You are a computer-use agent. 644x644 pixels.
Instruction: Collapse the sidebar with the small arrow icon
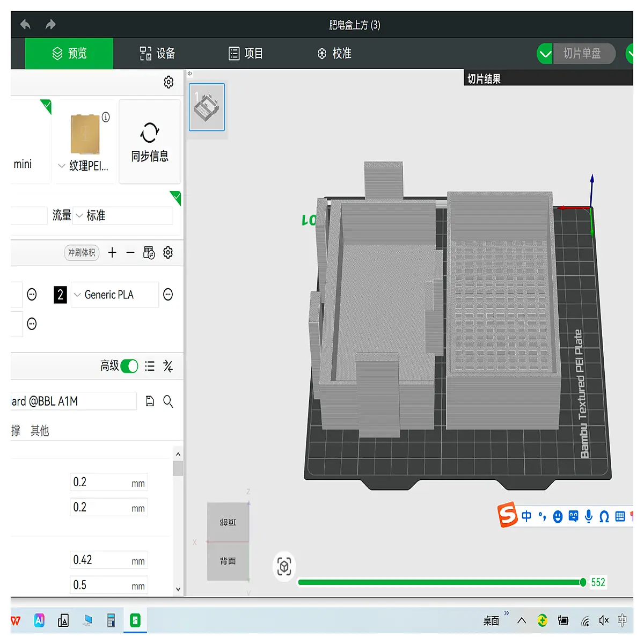tap(189, 74)
